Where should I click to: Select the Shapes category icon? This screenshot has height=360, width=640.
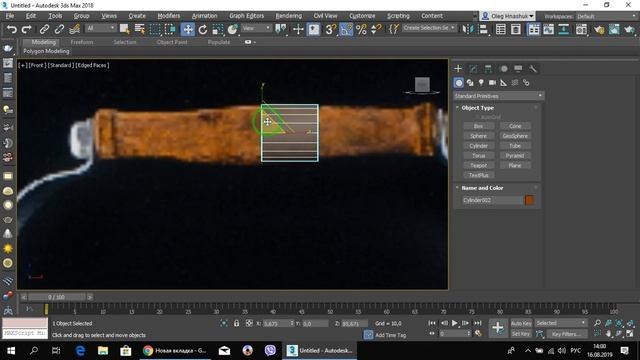click(x=470, y=83)
